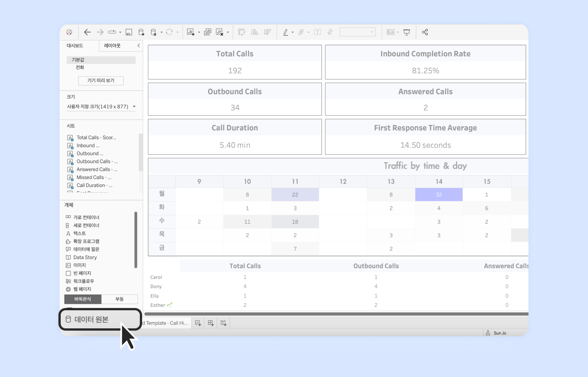
Task: Redo with the forward arrow icon
Action: pyautogui.click(x=100, y=32)
